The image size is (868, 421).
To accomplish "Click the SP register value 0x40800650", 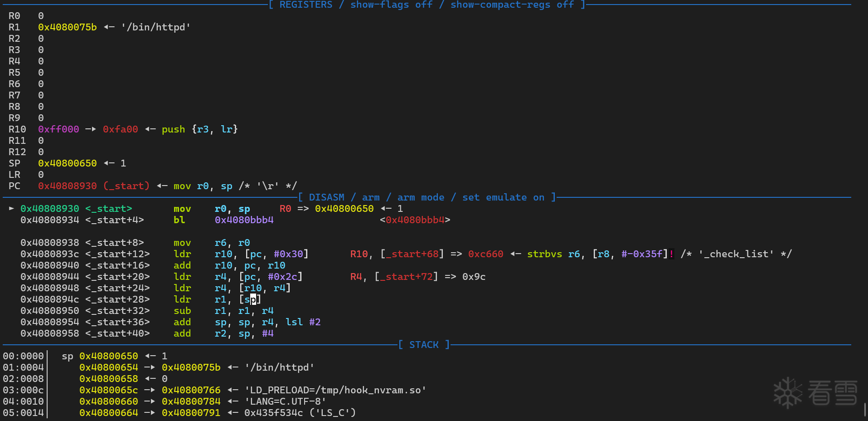I will point(68,163).
